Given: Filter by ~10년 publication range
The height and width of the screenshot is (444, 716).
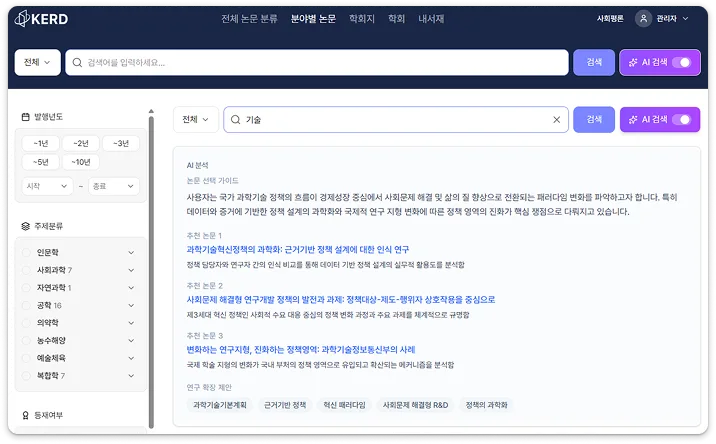Looking at the screenshot, I should pos(81,162).
